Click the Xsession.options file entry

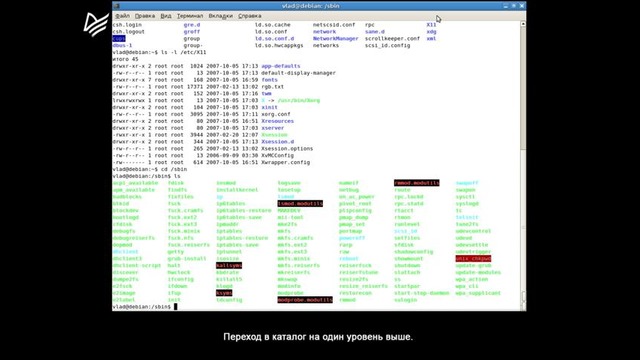[287, 149]
